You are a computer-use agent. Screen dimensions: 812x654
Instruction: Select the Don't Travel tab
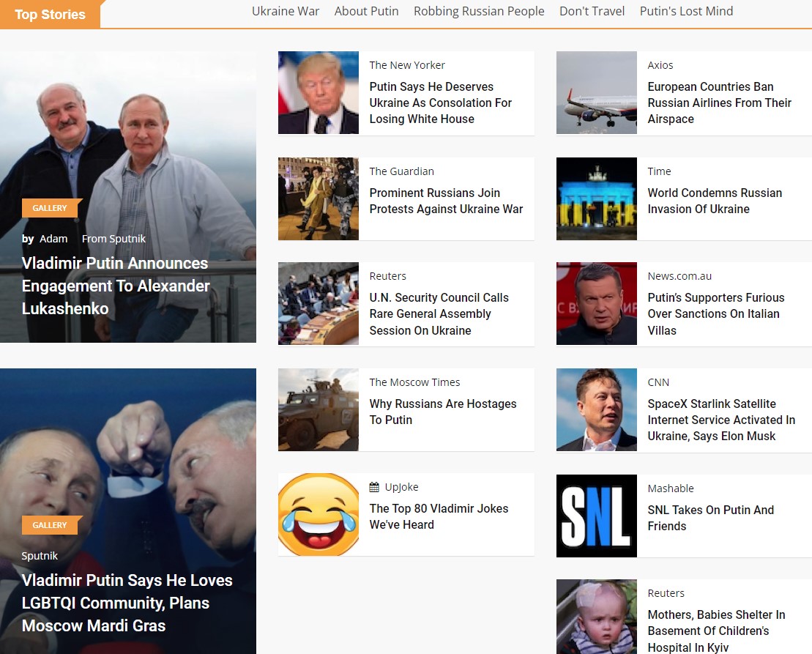[592, 11]
